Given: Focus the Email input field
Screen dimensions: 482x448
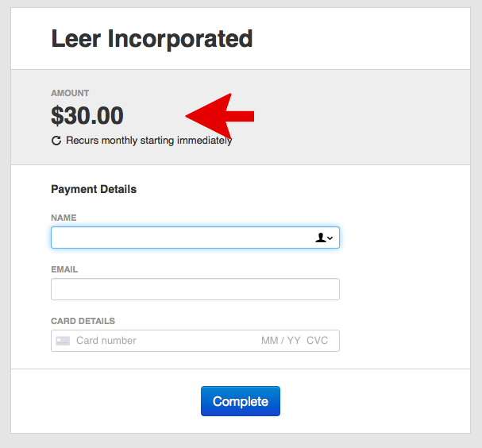Looking at the screenshot, I should pos(195,289).
